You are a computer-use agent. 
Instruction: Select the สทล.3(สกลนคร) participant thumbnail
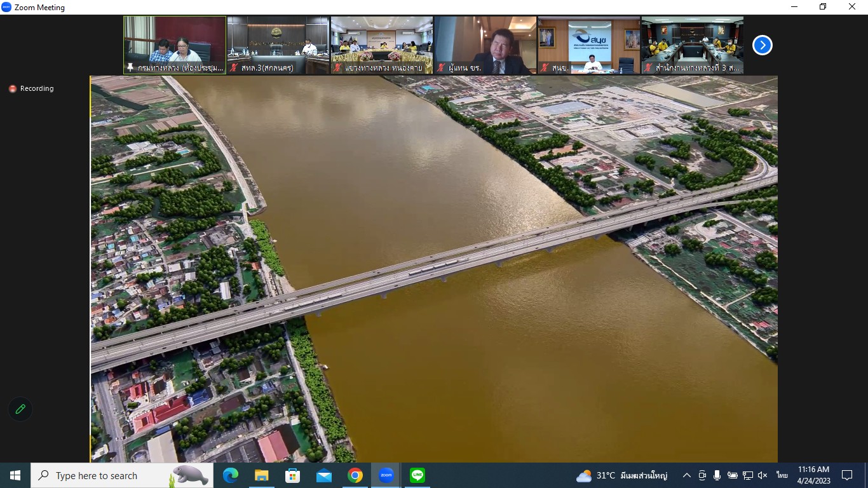[278, 41]
